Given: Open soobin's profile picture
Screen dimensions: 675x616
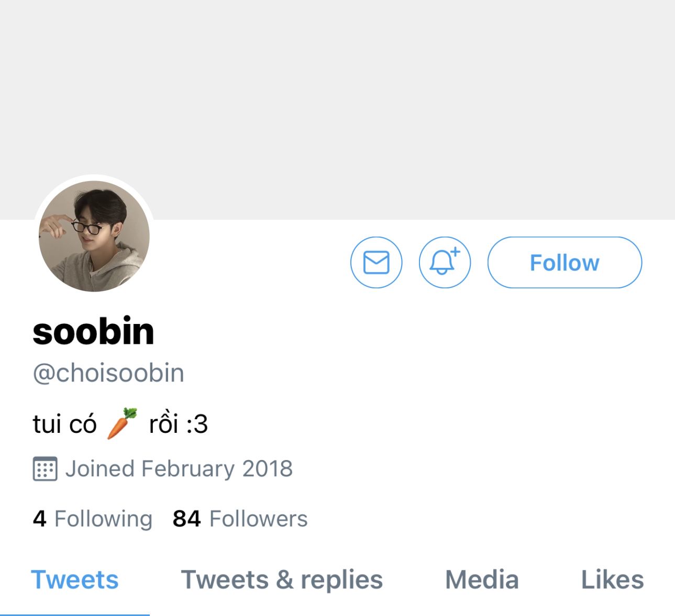Looking at the screenshot, I should click(x=94, y=236).
